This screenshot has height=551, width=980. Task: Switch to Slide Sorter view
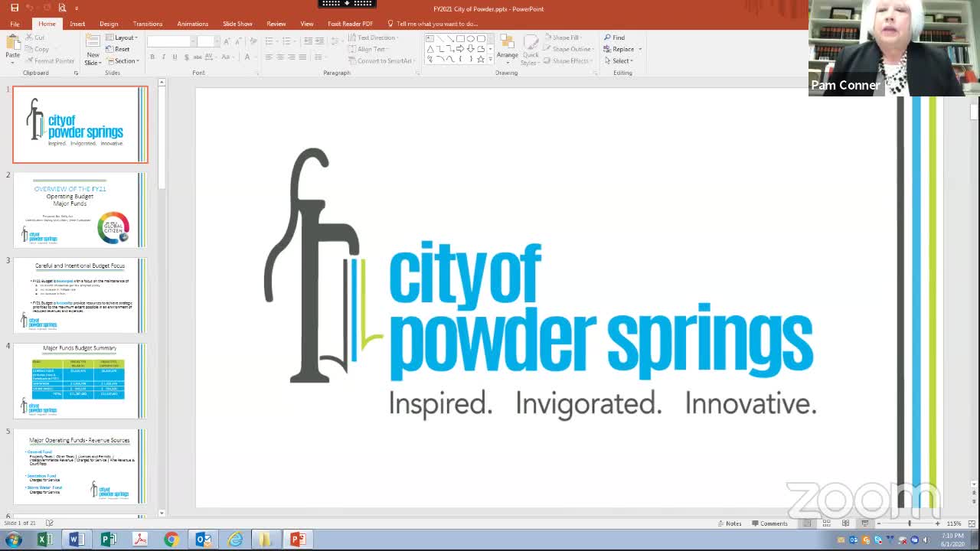point(826,523)
